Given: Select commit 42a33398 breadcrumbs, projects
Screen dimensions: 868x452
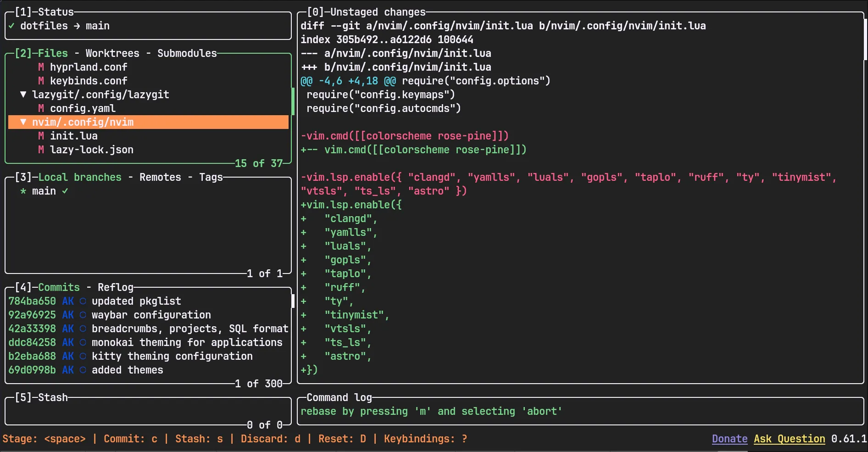Looking at the screenshot, I should [148, 329].
